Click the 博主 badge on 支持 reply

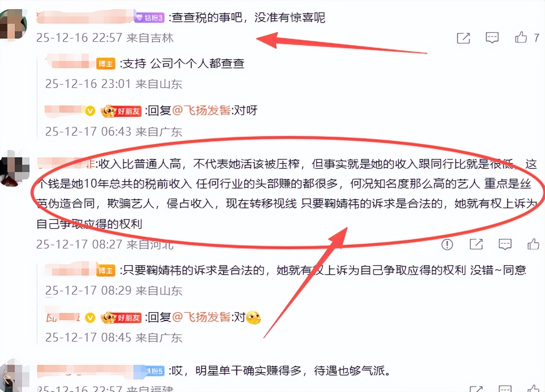(106, 64)
